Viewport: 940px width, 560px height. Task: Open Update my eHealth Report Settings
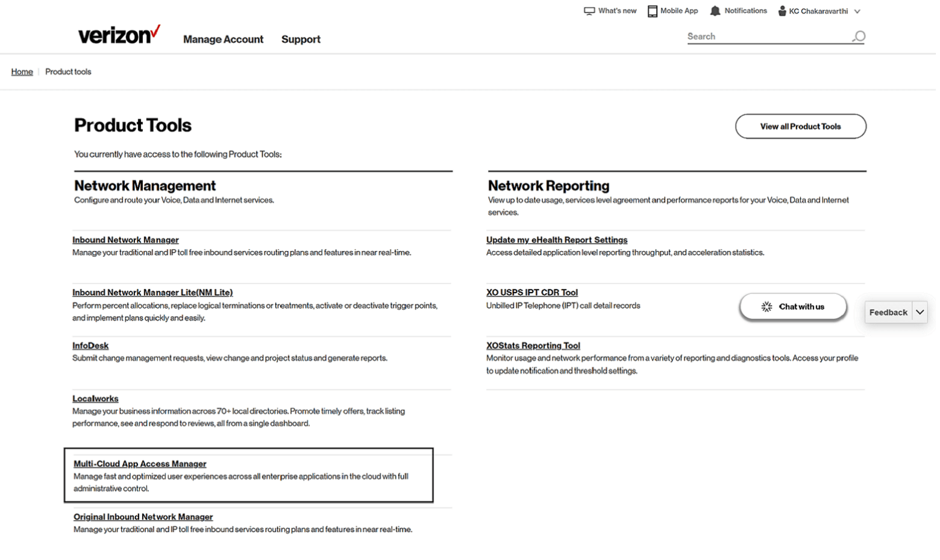[x=556, y=240]
